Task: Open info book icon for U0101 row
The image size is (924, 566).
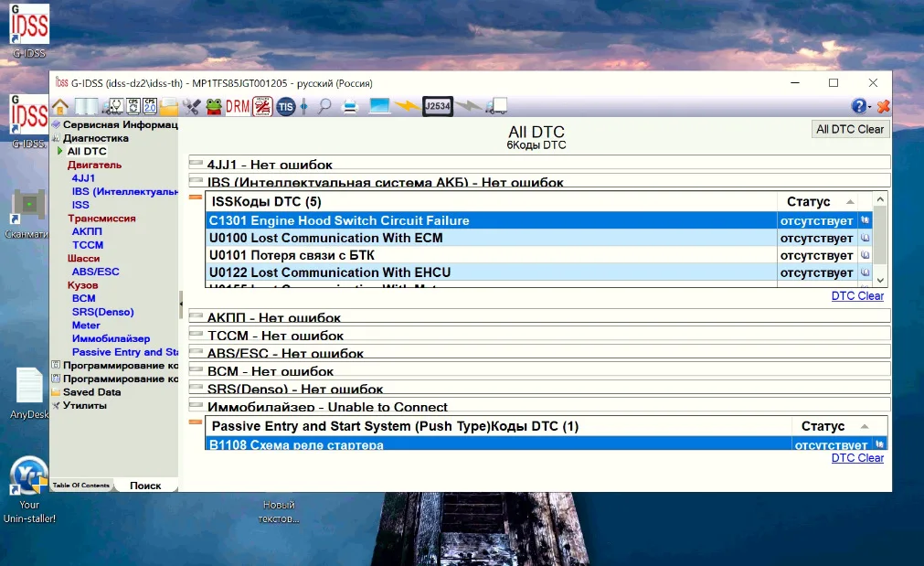Action: pyautogui.click(x=866, y=255)
